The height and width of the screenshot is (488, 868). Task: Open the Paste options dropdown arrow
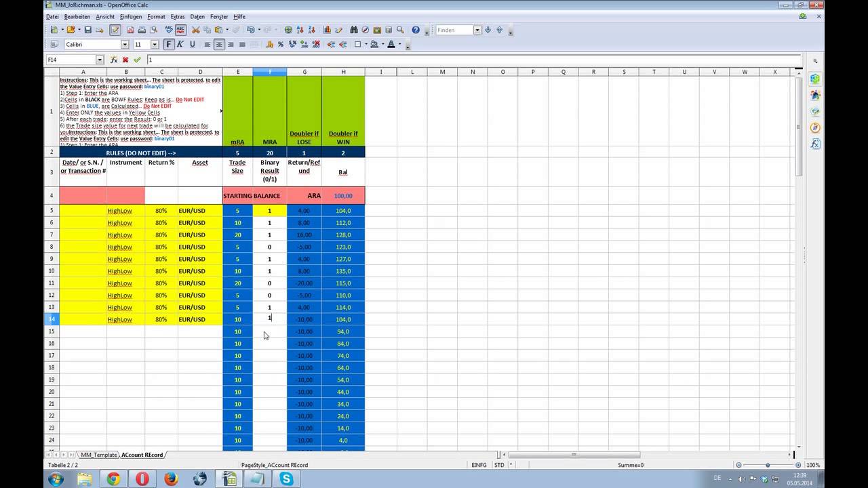point(226,30)
